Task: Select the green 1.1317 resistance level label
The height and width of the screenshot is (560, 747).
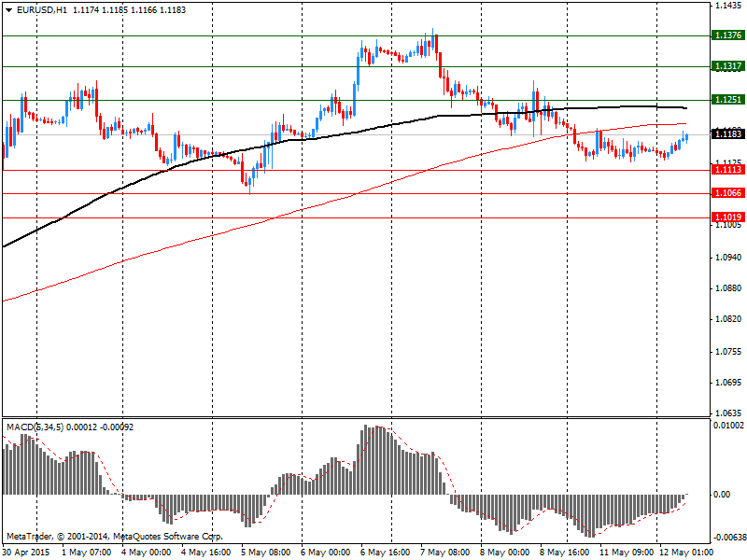Action: click(727, 66)
